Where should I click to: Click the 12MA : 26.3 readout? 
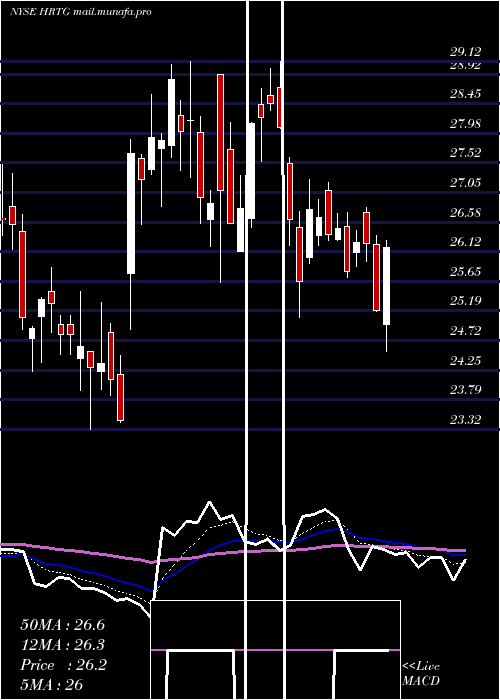(x=62, y=645)
